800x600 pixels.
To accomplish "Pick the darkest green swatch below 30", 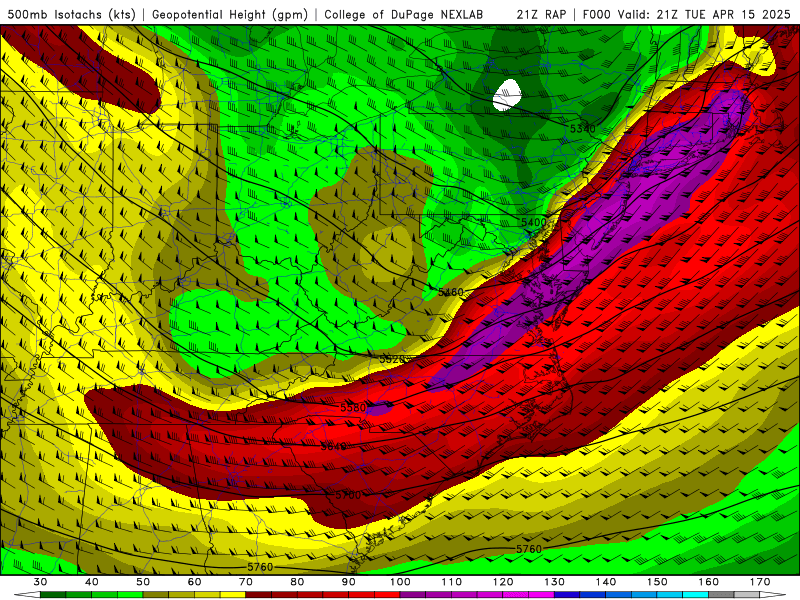I will click(53, 595).
